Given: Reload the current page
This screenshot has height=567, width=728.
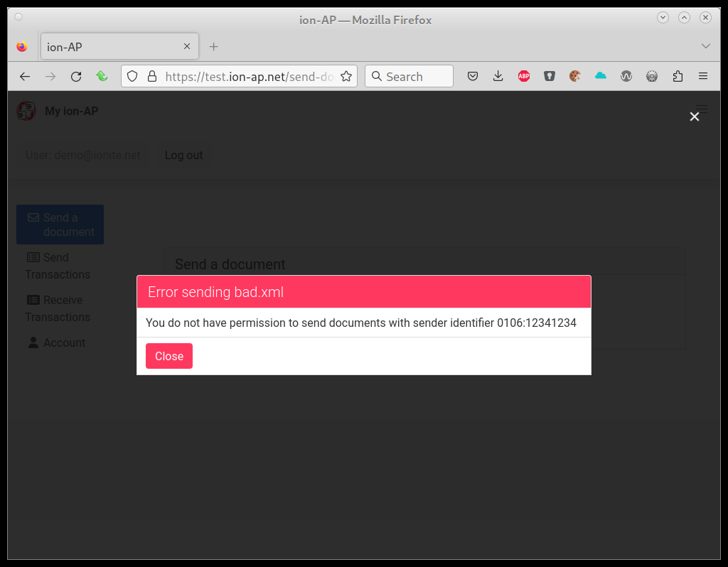Looking at the screenshot, I should pyautogui.click(x=76, y=77).
